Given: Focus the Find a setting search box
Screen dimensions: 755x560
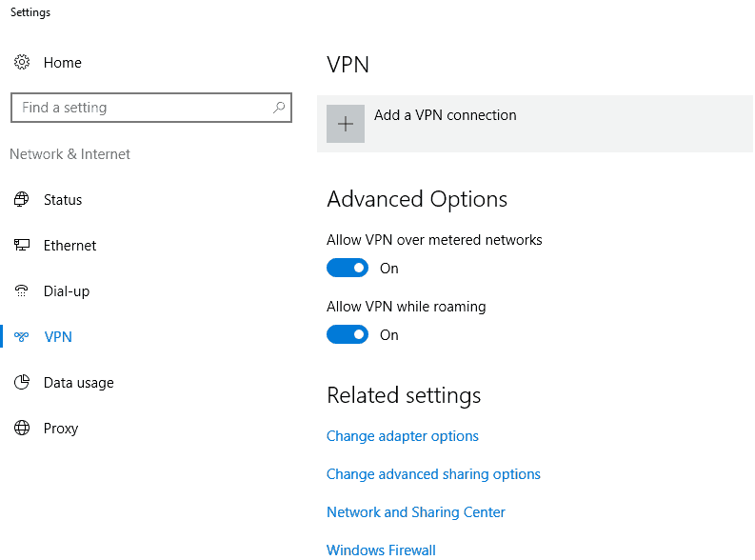Looking at the screenshot, I should point(151,108).
